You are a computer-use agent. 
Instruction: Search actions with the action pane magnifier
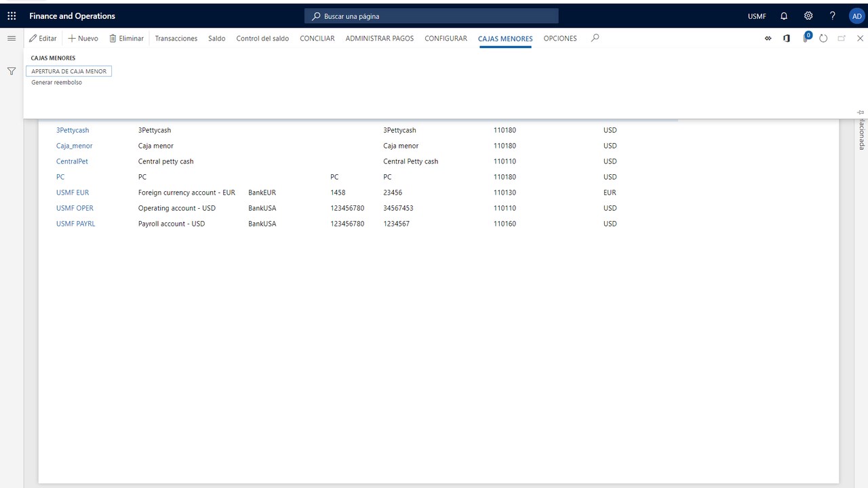[x=595, y=39]
